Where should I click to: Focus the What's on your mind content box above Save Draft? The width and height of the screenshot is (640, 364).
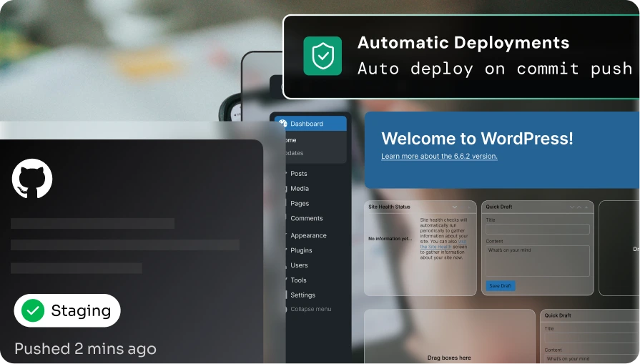click(x=538, y=261)
